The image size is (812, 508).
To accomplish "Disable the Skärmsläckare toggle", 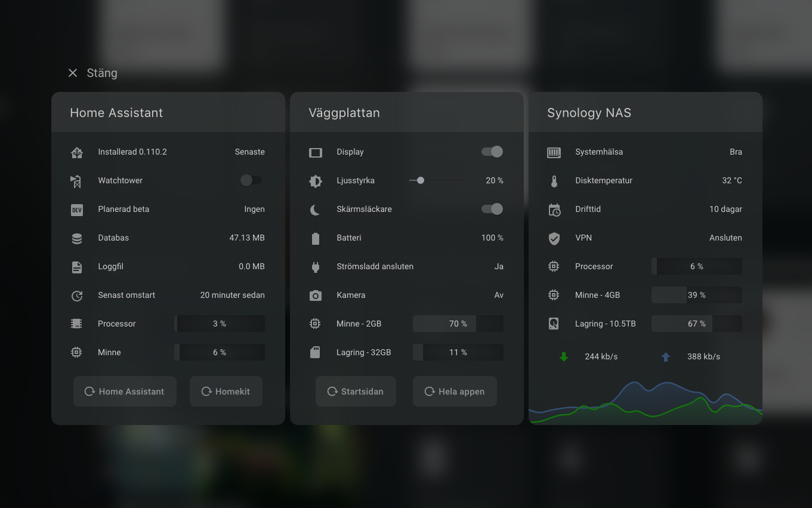I will [492, 209].
